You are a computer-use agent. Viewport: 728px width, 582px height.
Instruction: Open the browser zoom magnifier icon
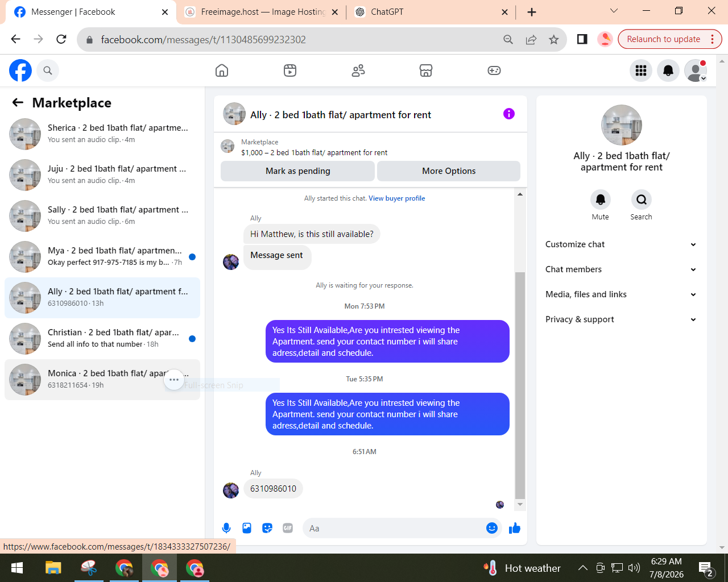(x=508, y=39)
